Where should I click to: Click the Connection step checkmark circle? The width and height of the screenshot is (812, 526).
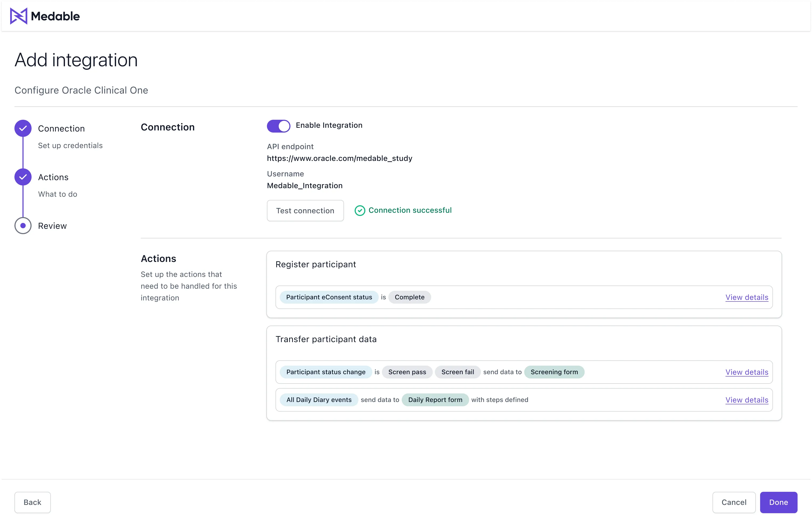[23, 129]
